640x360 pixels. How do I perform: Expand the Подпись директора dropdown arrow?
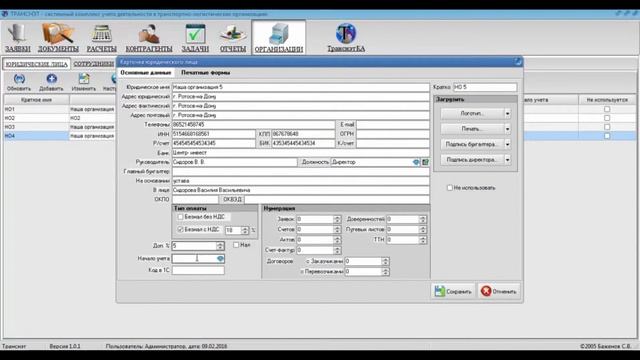coord(507,160)
